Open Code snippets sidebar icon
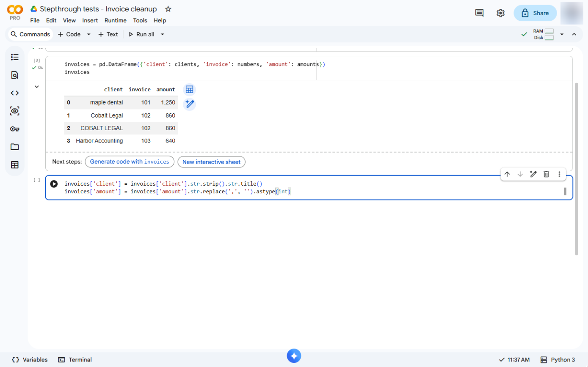The width and height of the screenshot is (588, 367). point(15,93)
